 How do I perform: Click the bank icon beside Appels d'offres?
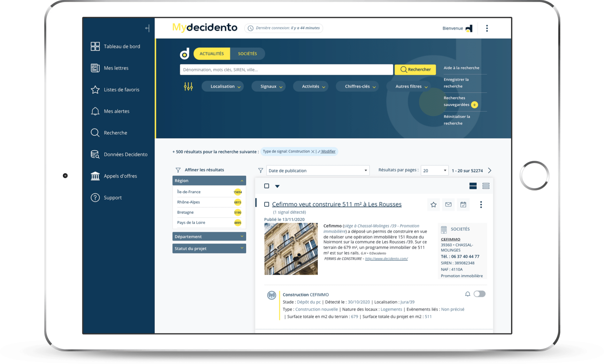pyautogui.click(x=95, y=176)
